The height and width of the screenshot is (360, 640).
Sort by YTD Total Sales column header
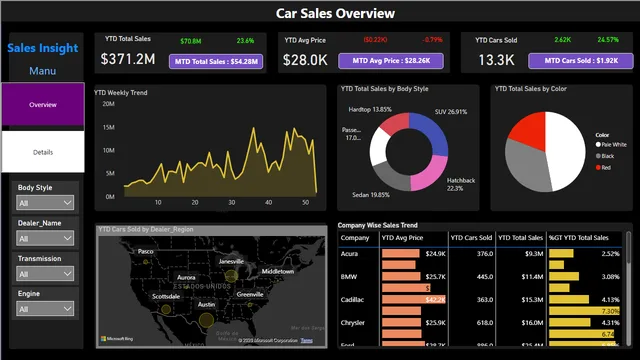pyautogui.click(x=520, y=238)
